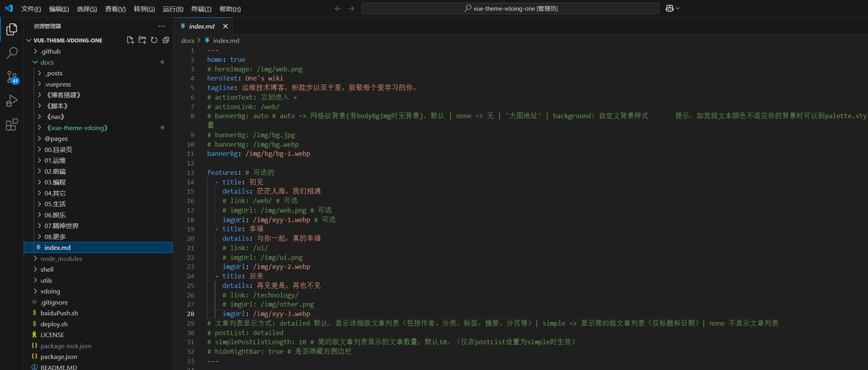Viewport: 868px width, 370px height.
Task: Create a new file in explorer
Action: [130, 40]
